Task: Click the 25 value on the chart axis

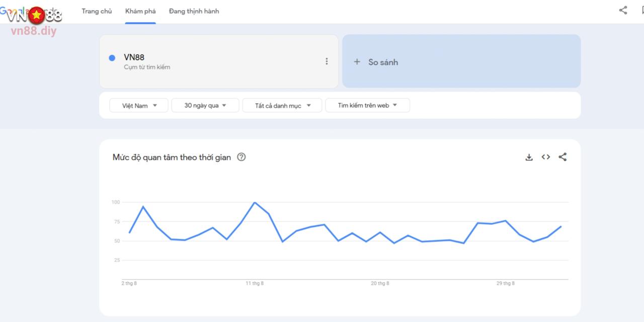Action: pos(117,260)
